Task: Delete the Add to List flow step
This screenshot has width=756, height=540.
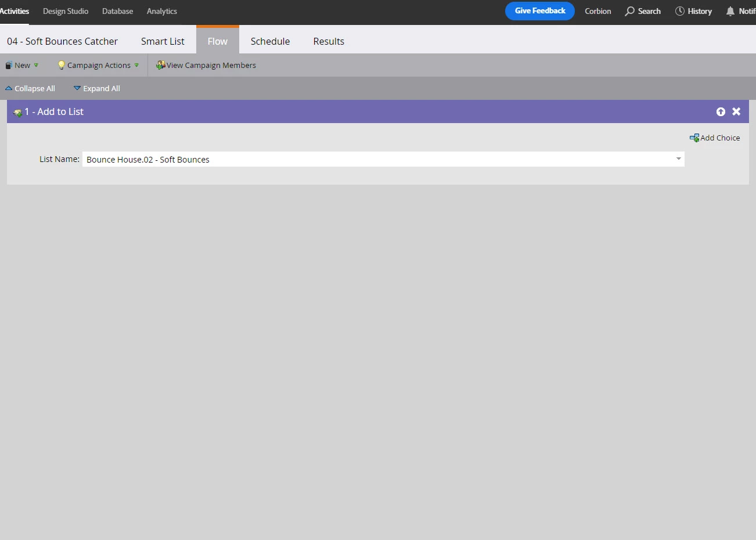Action: 736,111
